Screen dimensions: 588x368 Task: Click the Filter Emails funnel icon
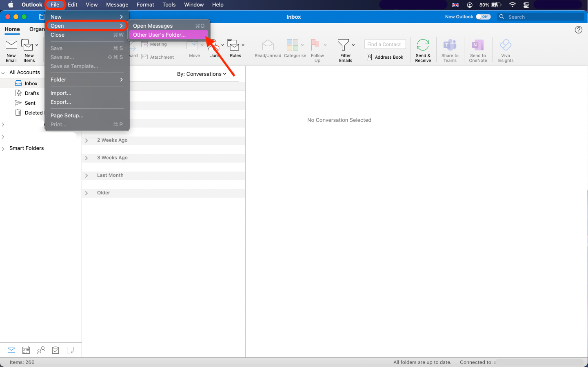pyautogui.click(x=343, y=45)
